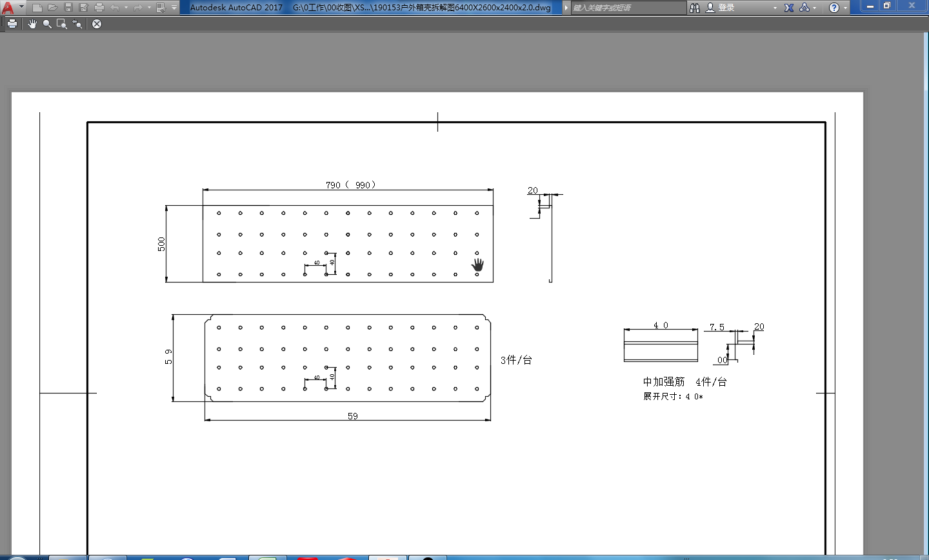The height and width of the screenshot is (560, 929).
Task: Click the '59' dimension below lower plate
Action: click(353, 416)
